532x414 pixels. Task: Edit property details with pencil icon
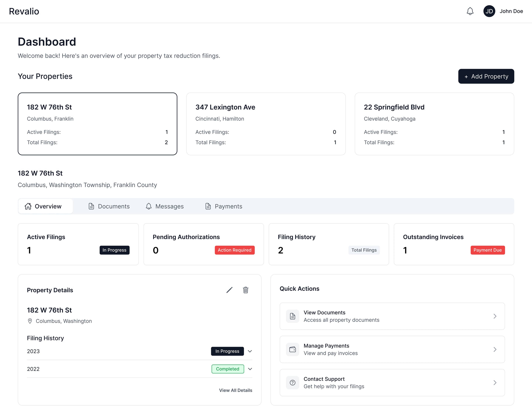[229, 290]
